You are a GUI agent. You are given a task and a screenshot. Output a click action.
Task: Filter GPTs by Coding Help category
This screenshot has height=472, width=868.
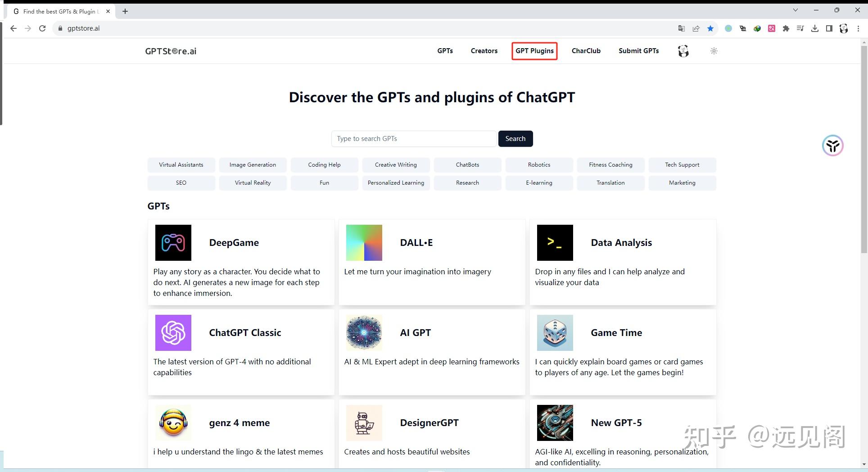click(x=324, y=164)
